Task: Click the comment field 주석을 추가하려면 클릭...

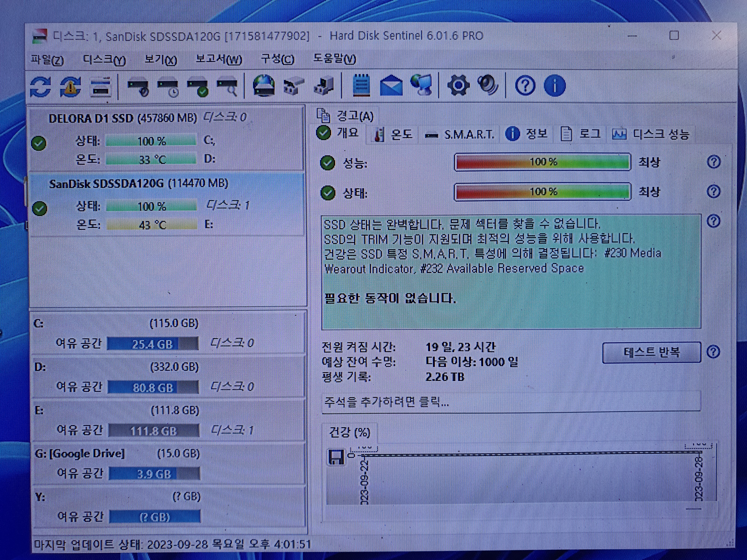Action: [x=511, y=402]
